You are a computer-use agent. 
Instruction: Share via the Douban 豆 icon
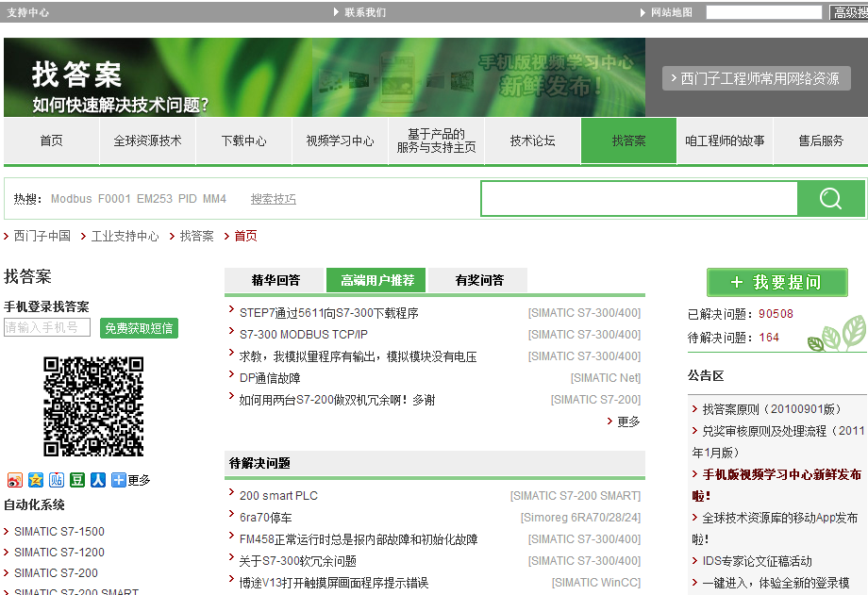pos(77,480)
